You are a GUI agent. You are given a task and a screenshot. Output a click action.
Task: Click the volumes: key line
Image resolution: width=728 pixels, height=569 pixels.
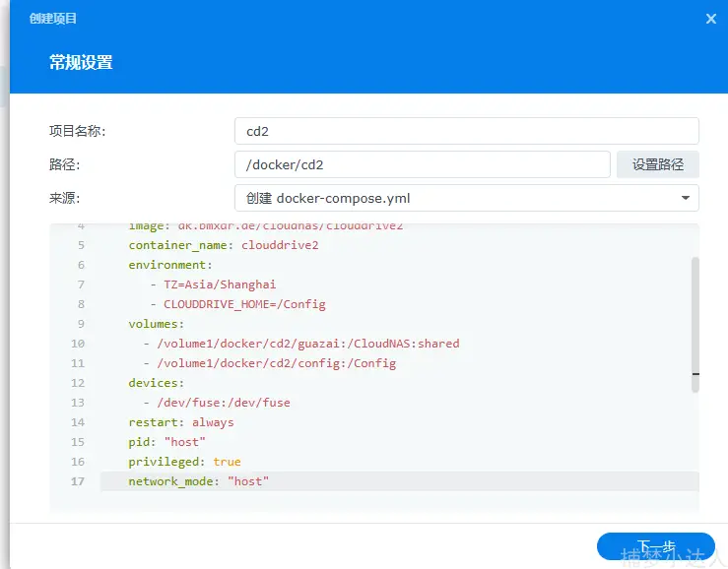pos(157,324)
